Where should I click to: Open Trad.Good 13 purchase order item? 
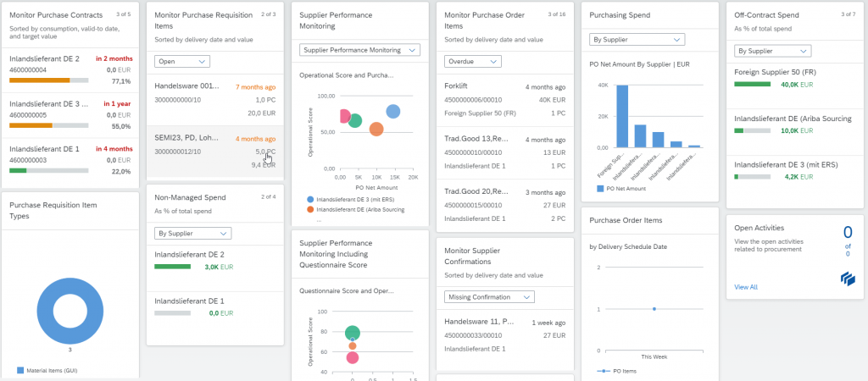tap(505, 152)
